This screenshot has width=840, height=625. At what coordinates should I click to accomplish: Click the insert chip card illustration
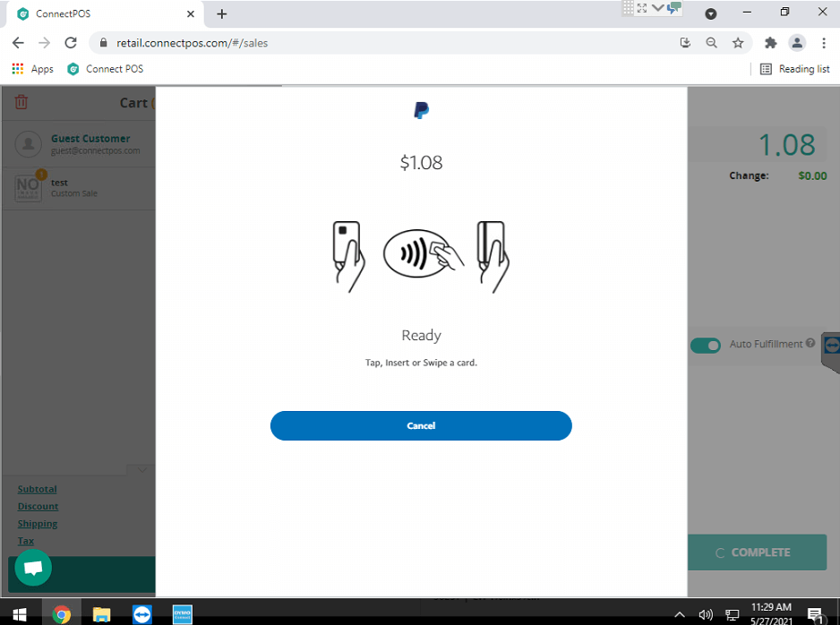[x=348, y=256]
